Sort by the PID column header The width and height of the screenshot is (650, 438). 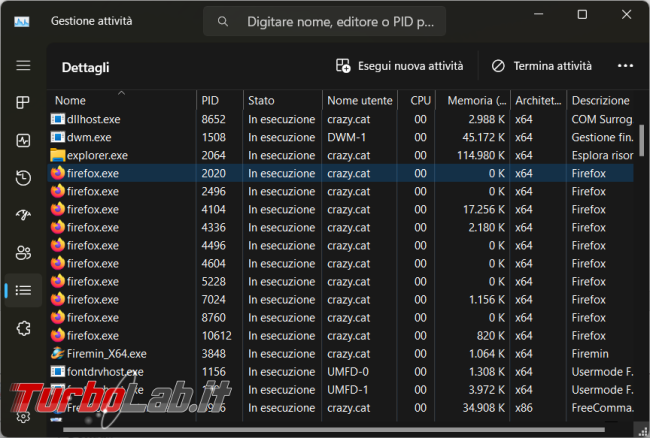[219, 100]
